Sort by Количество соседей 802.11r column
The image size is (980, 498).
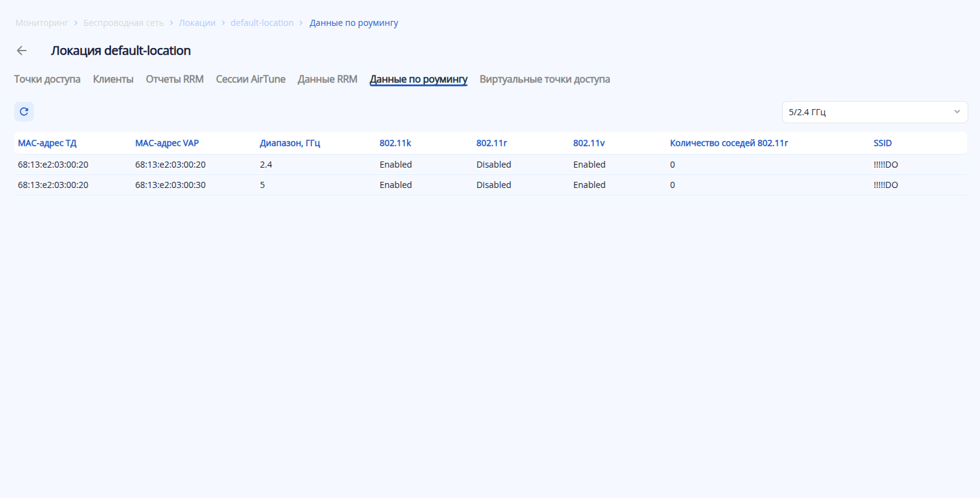(729, 143)
